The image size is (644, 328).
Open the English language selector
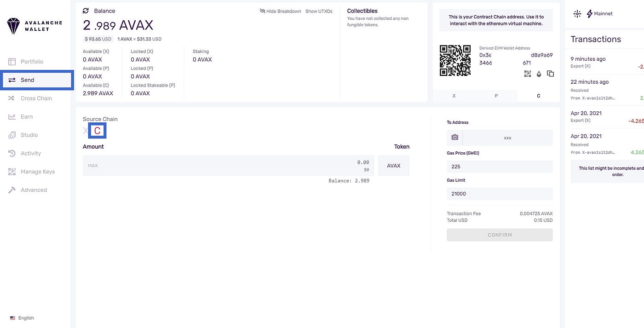[22, 318]
